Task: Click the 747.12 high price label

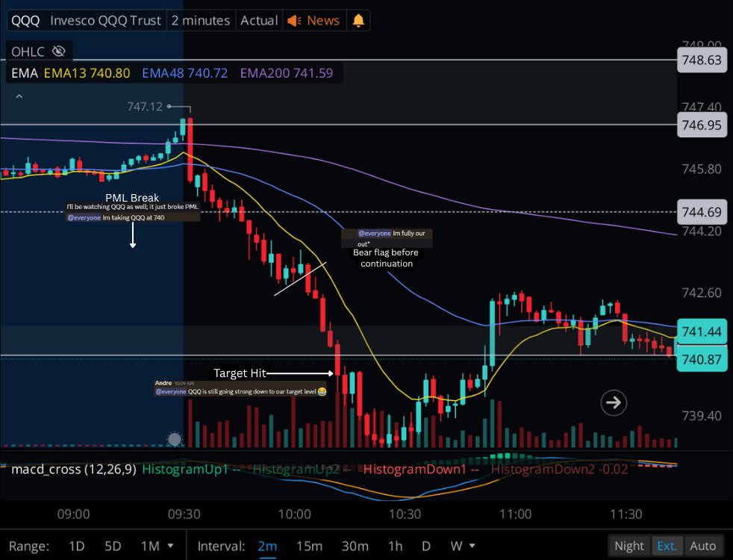Action: point(145,107)
